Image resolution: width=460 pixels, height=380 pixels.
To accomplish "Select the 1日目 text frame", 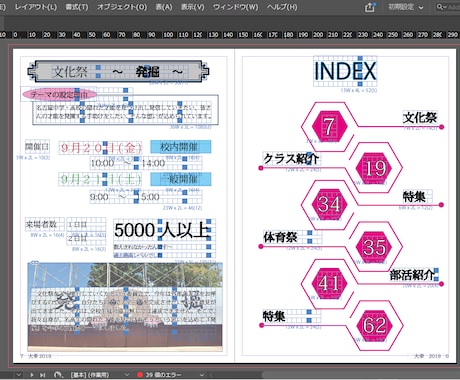I will pos(86,225).
